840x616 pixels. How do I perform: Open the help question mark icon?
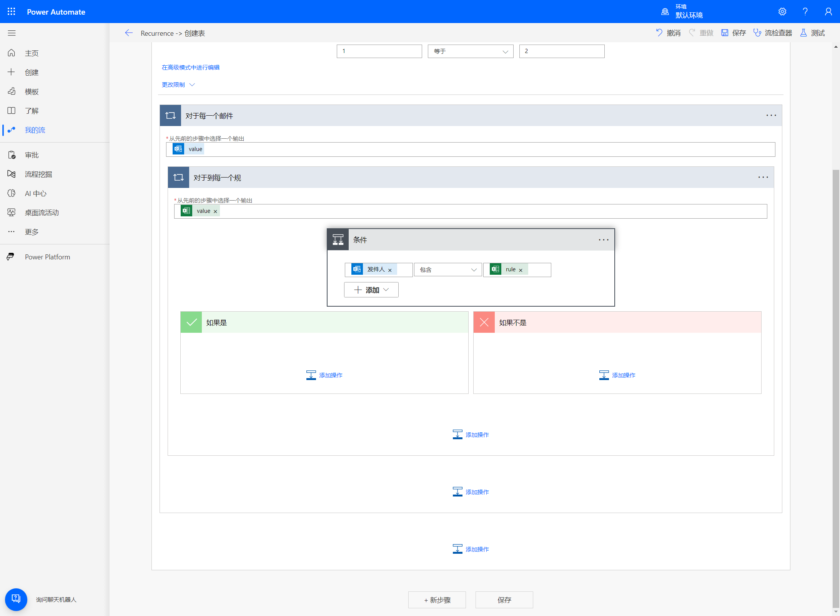click(805, 12)
